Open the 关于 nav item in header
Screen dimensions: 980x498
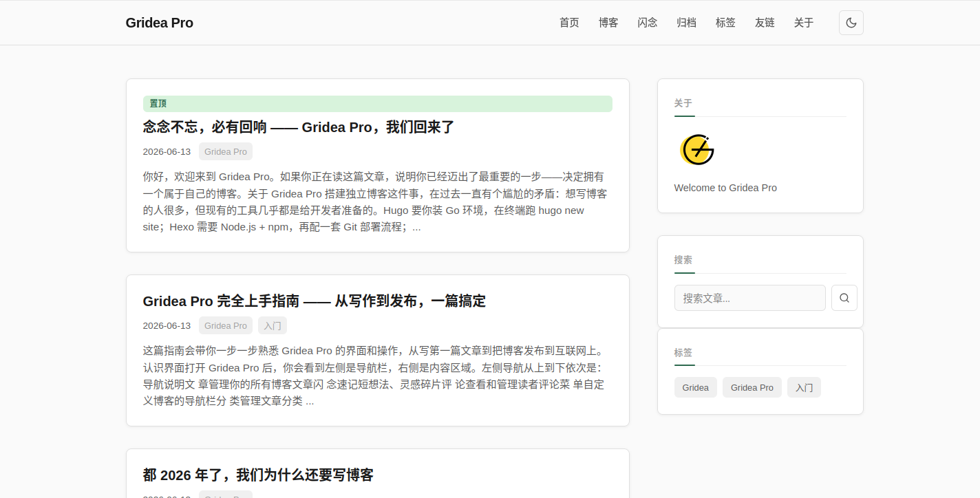804,23
